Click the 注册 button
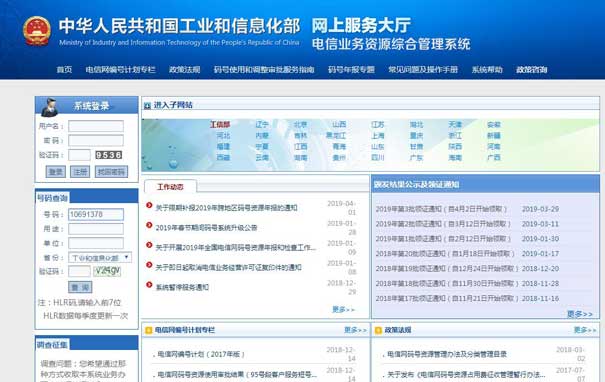This screenshot has width=605, height=382. click(80, 172)
